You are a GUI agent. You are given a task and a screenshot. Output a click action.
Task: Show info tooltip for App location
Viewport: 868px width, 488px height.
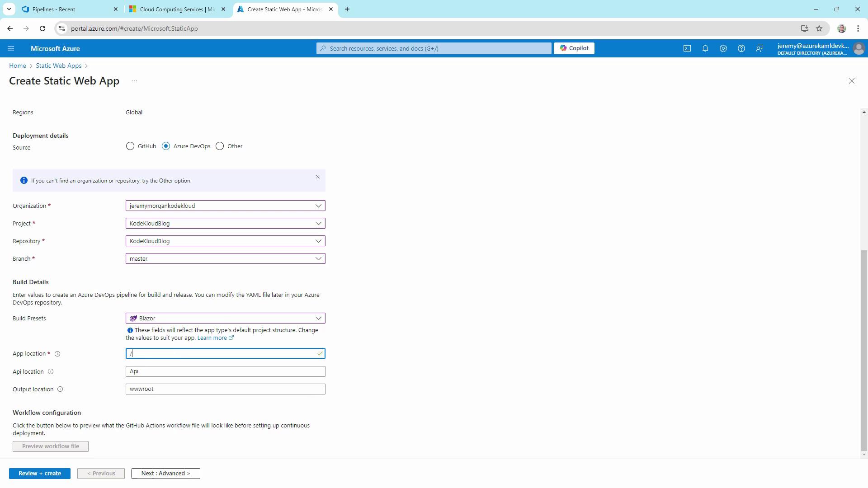(x=57, y=354)
